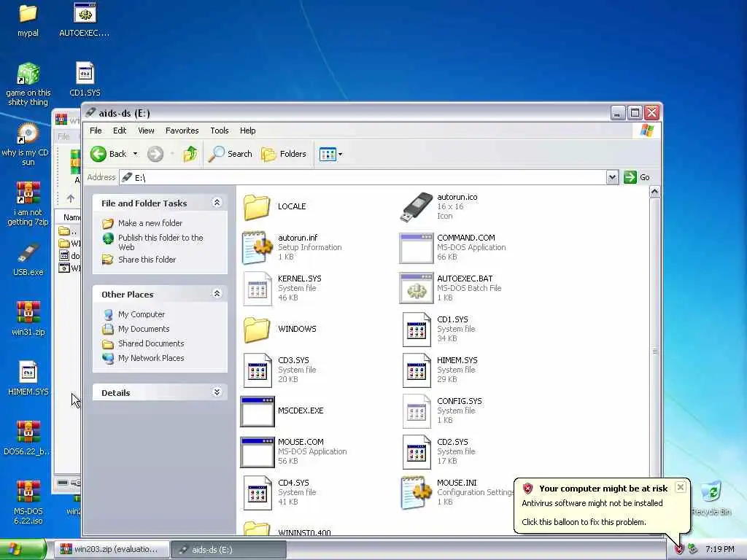
Task: Select the MOUSE.COM application icon
Action: tap(257, 452)
